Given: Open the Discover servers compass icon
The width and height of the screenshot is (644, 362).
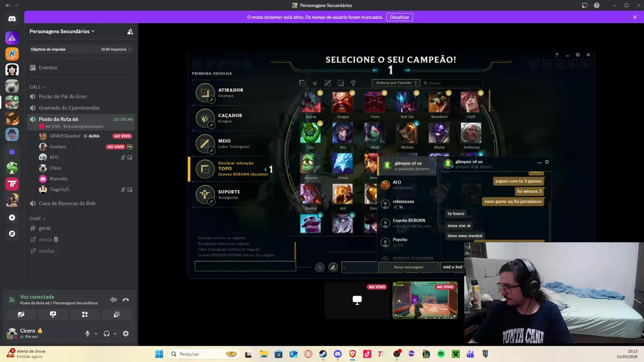Looking at the screenshot, I should tap(12, 234).
